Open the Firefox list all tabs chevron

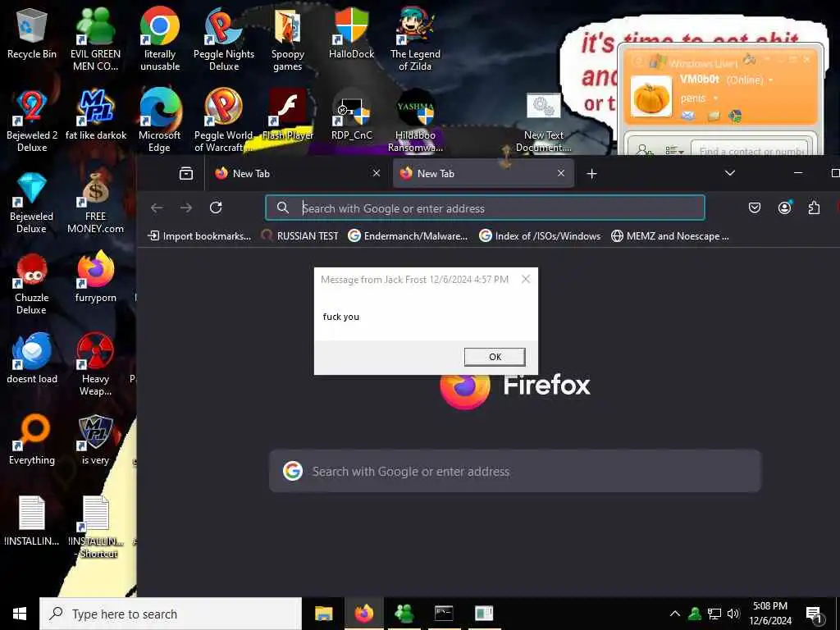(x=729, y=173)
